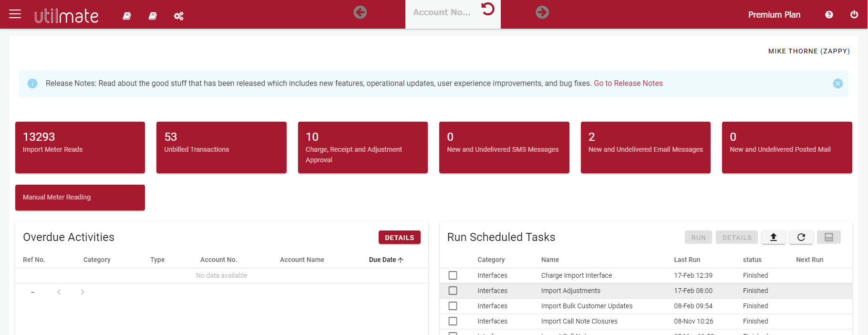Go to previous page of overdue activities
868x335 pixels.
click(59, 292)
